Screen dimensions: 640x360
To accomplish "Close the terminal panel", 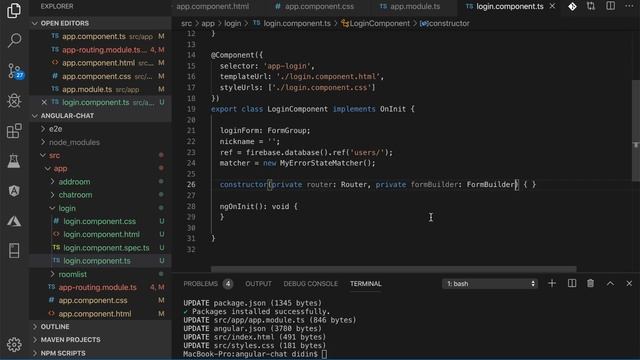I will (629, 283).
